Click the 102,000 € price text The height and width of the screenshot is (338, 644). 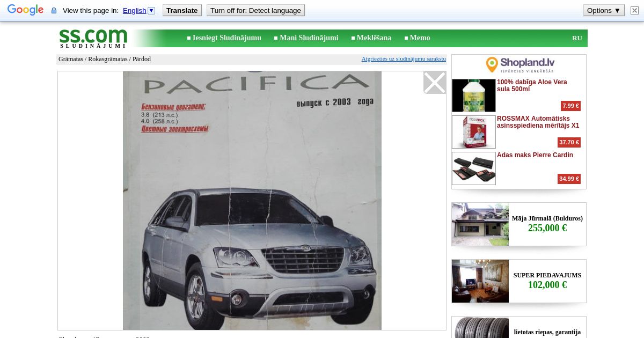[x=547, y=285]
